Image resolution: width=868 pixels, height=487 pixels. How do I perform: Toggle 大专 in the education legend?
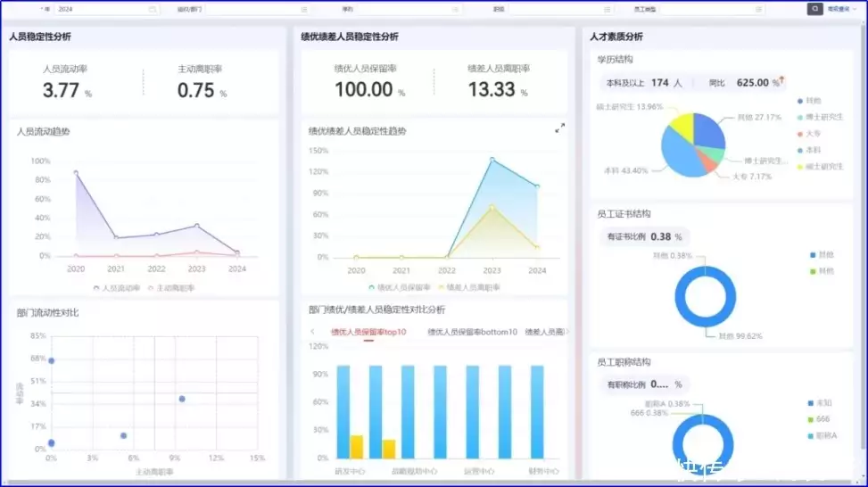809,134
